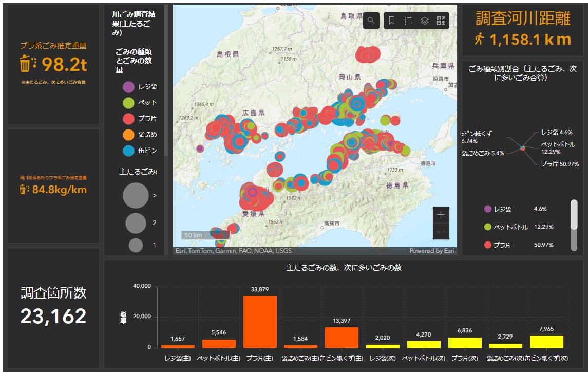
Task: Click the trash can icon beside 98.2t
Action: (26, 64)
